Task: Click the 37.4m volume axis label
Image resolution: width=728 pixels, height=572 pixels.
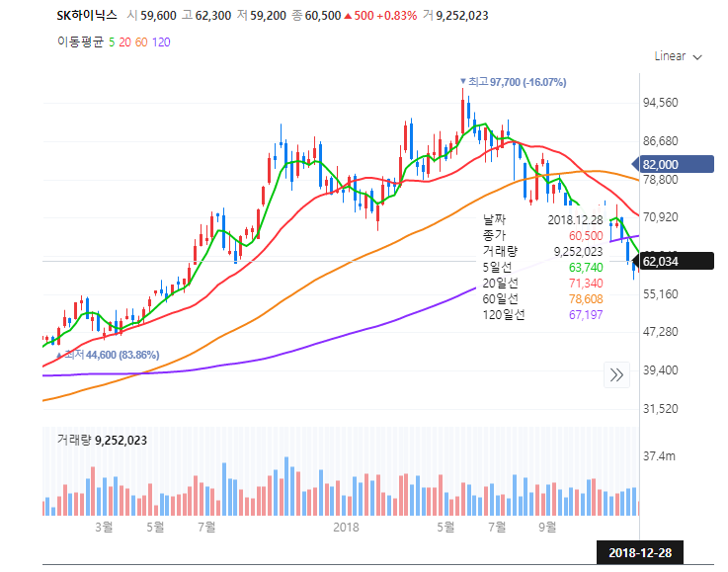Action: (659, 456)
